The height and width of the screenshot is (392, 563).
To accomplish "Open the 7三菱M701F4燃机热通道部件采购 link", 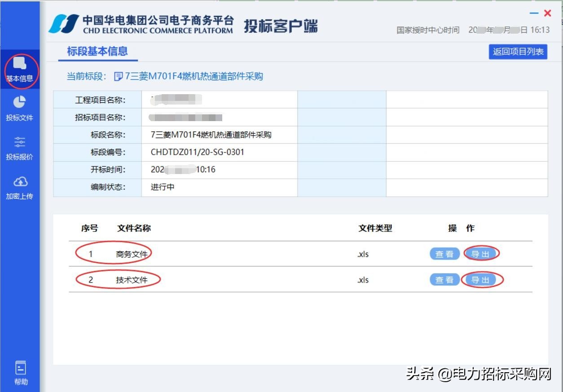I will click(193, 77).
